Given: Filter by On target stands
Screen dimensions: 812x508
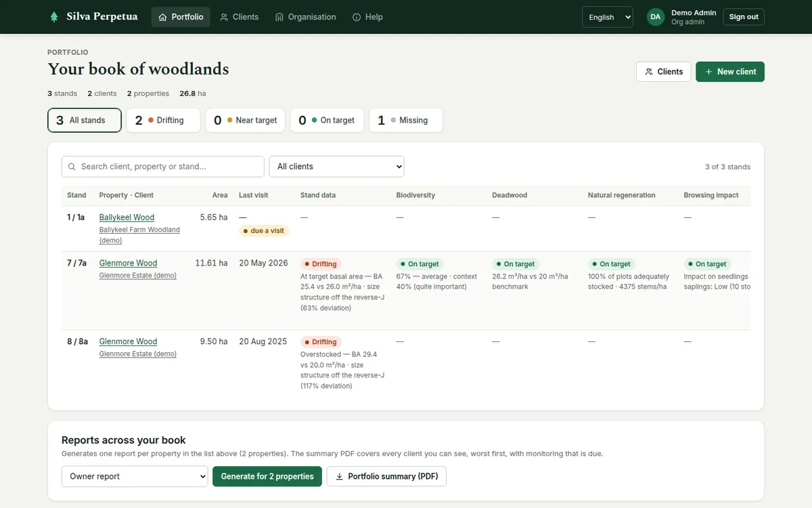Looking at the screenshot, I should click(x=327, y=121).
